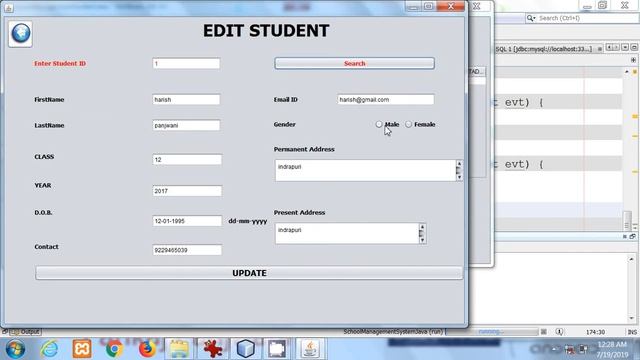640x360 pixels.
Task: Click NetBeans Search (Ctrl+I) box
Action: point(587,18)
